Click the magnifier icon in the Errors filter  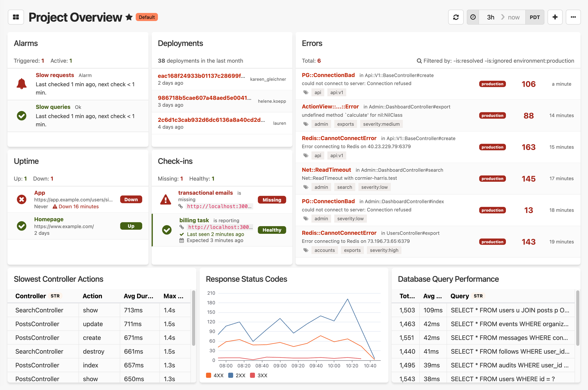pos(419,60)
